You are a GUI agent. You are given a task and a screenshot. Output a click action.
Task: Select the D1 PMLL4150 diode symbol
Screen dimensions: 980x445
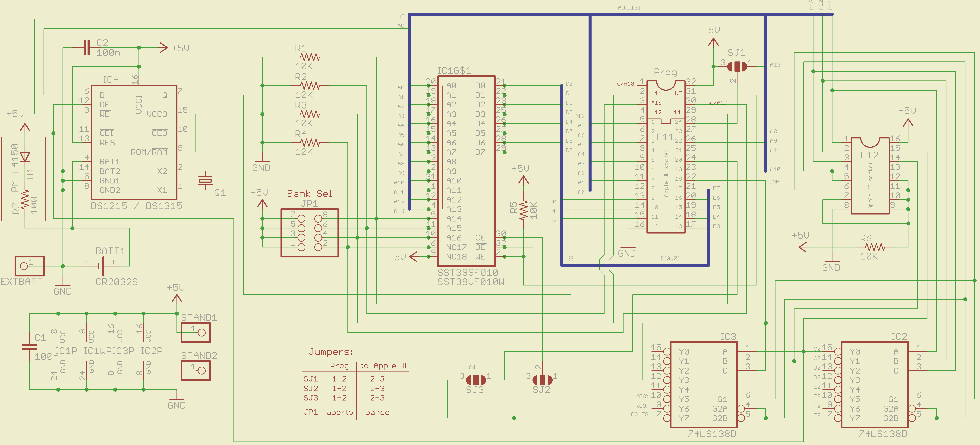[x=25, y=157]
